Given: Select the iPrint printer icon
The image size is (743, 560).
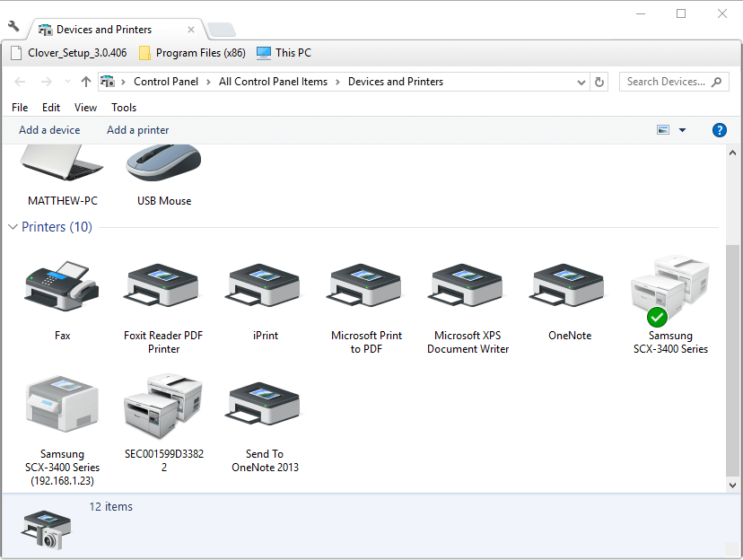Looking at the screenshot, I should 265,285.
